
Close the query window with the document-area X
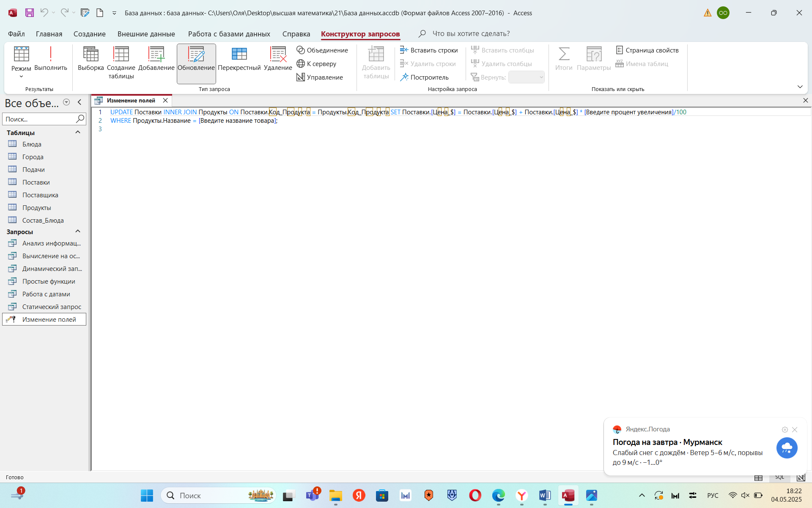pyautogui.click(x=805, y=100)
